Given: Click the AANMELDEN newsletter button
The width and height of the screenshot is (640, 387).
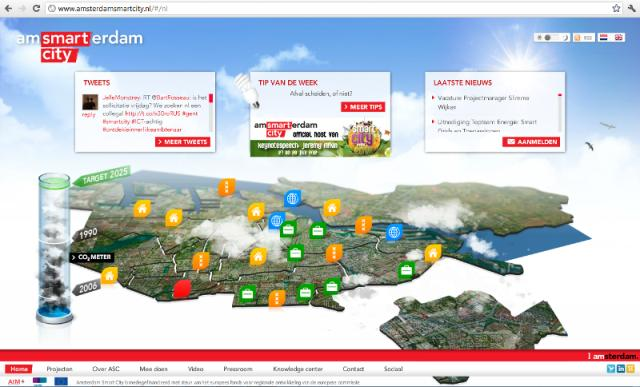Looking at the screenshot, I should click(531, 142).
